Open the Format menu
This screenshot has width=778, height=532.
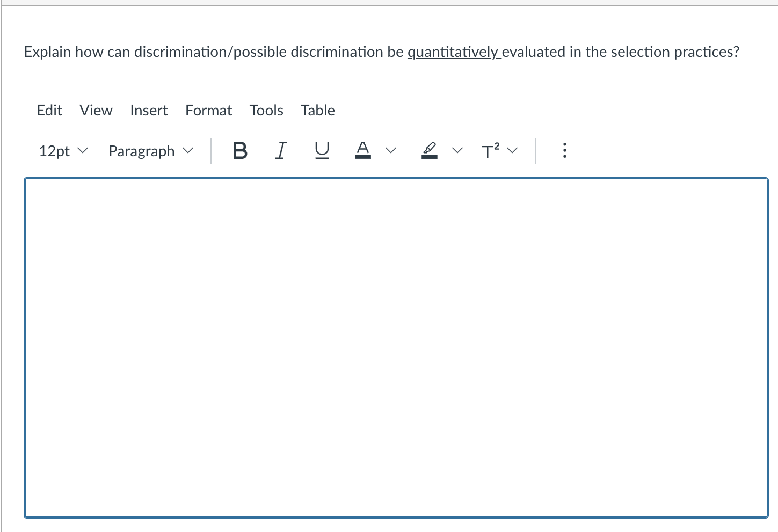(208, 110)
